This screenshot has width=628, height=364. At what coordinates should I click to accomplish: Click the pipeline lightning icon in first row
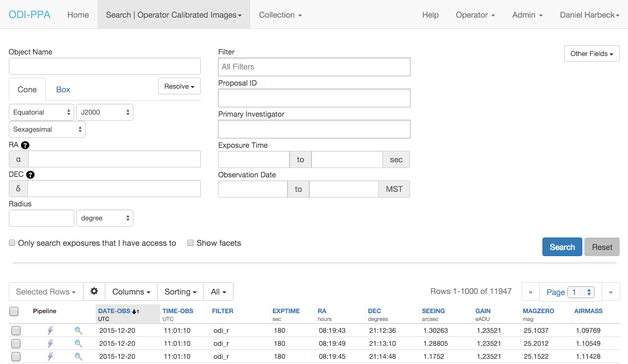[x=50, y=330]
